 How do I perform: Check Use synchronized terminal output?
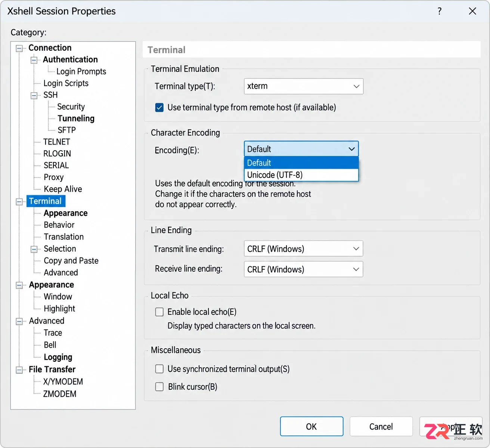159,369
